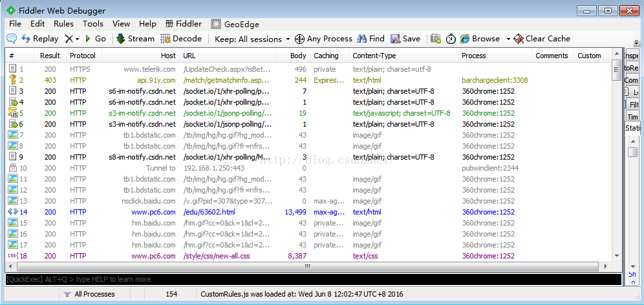
Task: Open the Keep: All sessions dropdown
Action: click(x=252, y=39)
